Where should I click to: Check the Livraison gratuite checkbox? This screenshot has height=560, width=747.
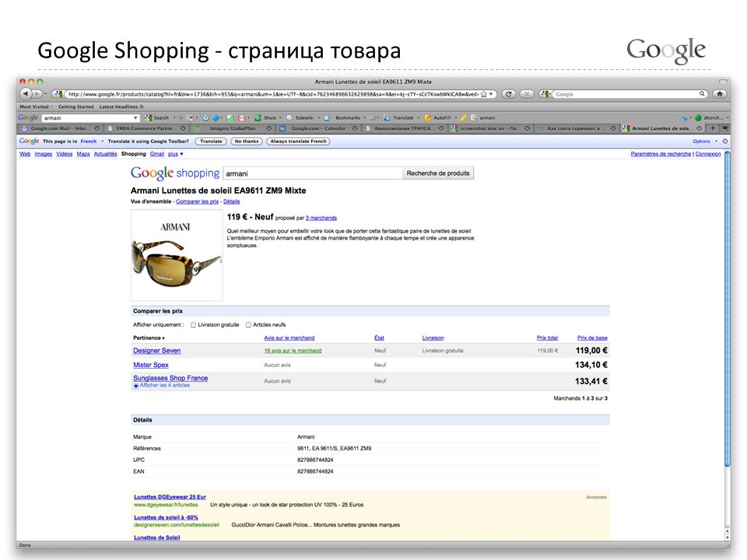(x=193, y=325)
